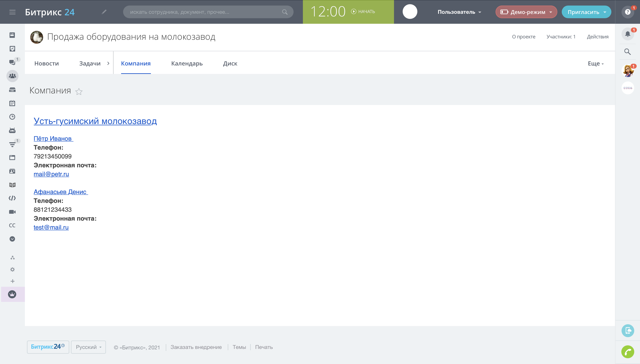Open the help question mark icon
Viewport: 640px width, 364px height.
point(627,12)
